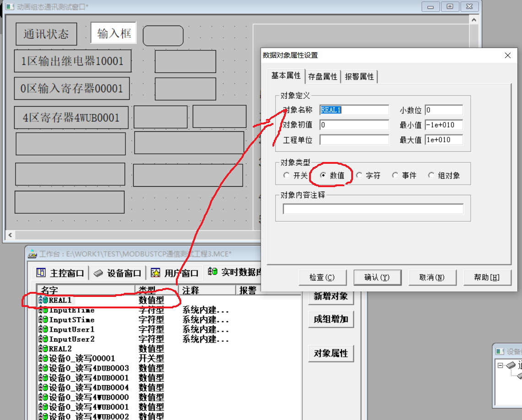Viewport: 522px width, 420px height.
Task: Click the left arrow of horizontal scrollbar
Action: click(x=9, y=235)
